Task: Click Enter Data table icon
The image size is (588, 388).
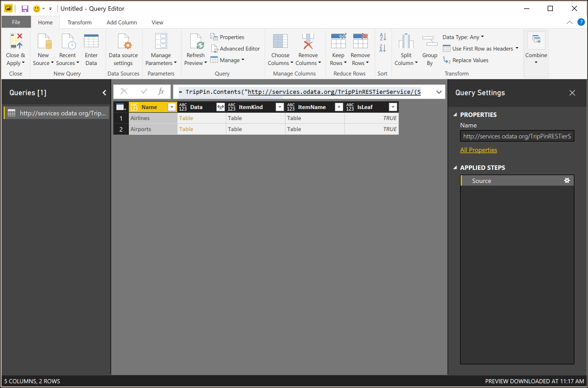Action: [x=91, y=41]
